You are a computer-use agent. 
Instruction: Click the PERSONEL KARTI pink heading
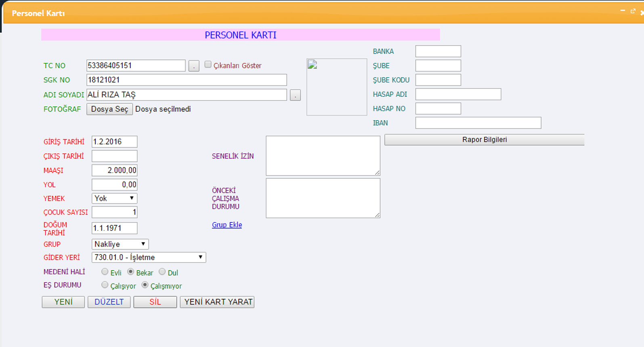pos(241,35)
